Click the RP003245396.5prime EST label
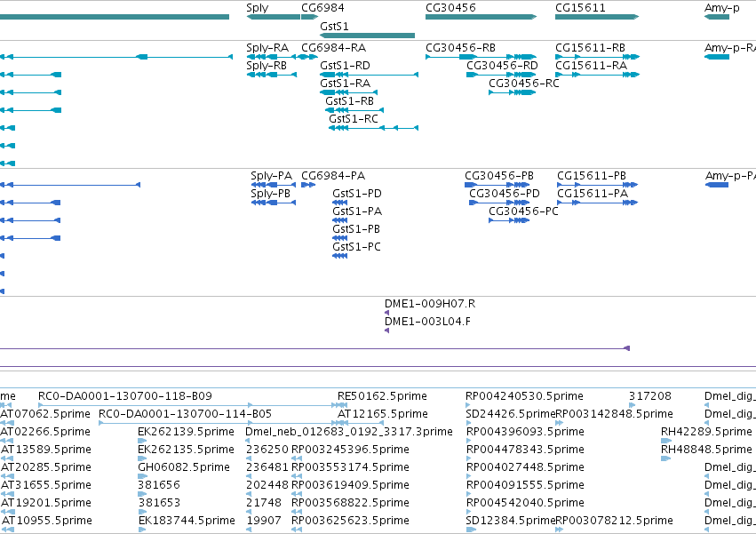The height and width of the screenshot is (534, 756). (351, 449)
